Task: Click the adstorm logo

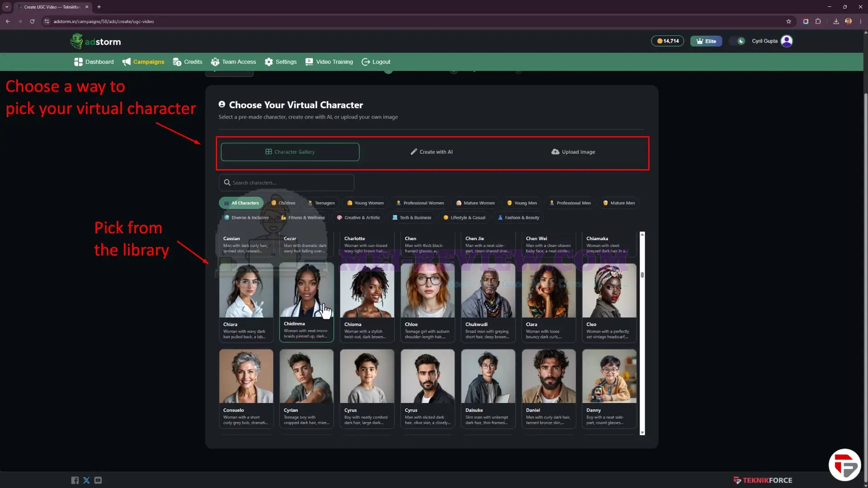Action: [95, 41]
